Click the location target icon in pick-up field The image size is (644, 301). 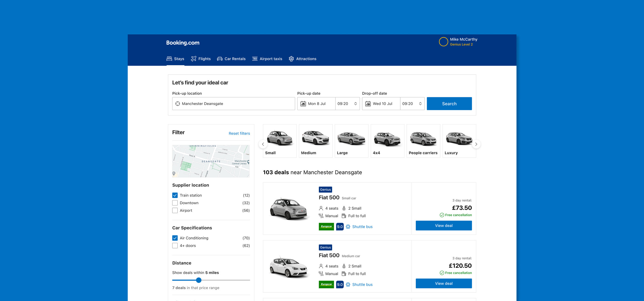tap(178, 104)
